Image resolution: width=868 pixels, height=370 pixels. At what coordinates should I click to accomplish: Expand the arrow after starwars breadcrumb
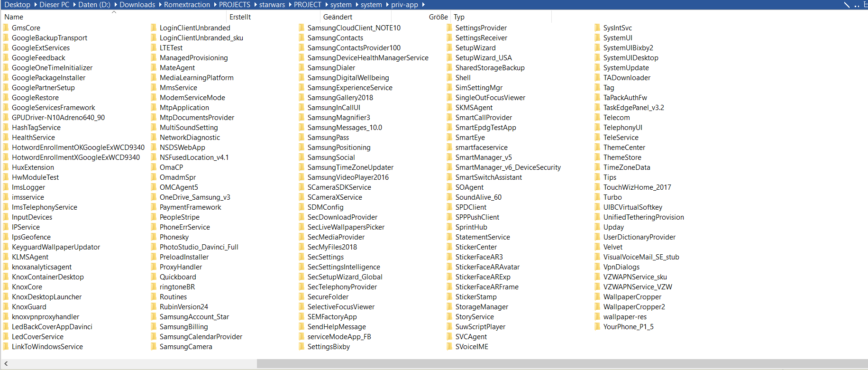point(290,5)
